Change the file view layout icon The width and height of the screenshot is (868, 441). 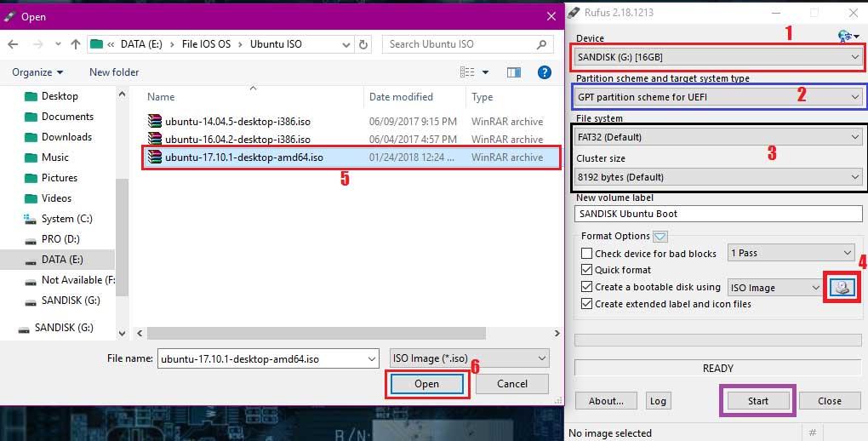click(x=467, y=72)
